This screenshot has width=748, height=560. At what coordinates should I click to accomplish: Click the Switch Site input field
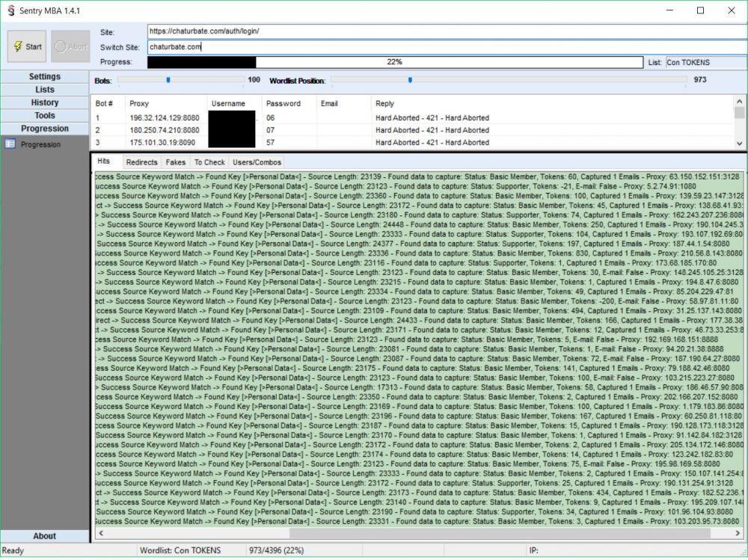pyautogui.click(x=447, y=47)
